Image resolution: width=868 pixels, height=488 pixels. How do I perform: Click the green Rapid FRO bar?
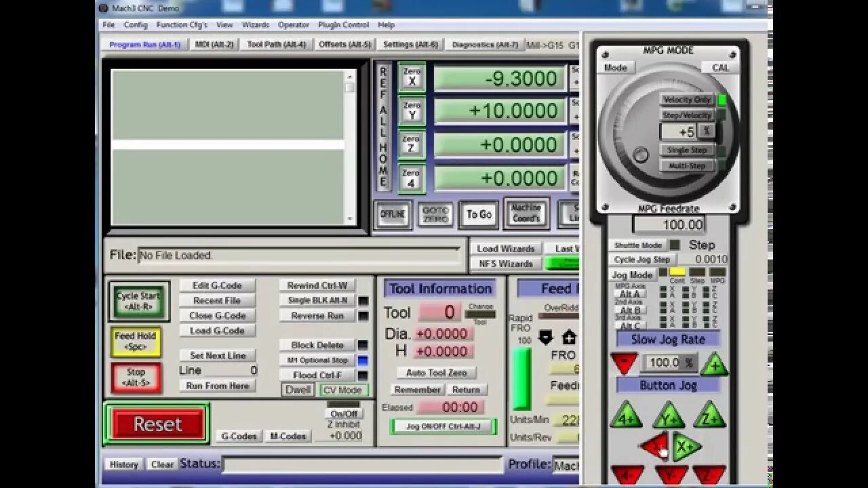[521, 379]
